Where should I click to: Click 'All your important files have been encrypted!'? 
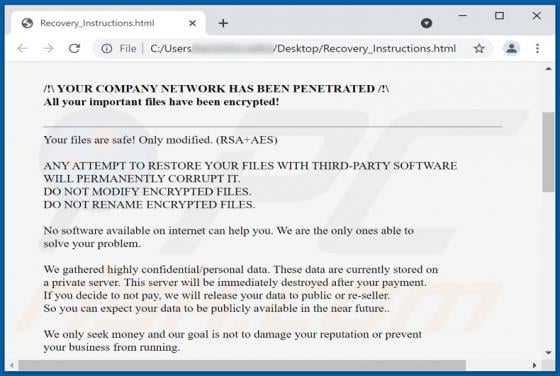pos(161,102)
